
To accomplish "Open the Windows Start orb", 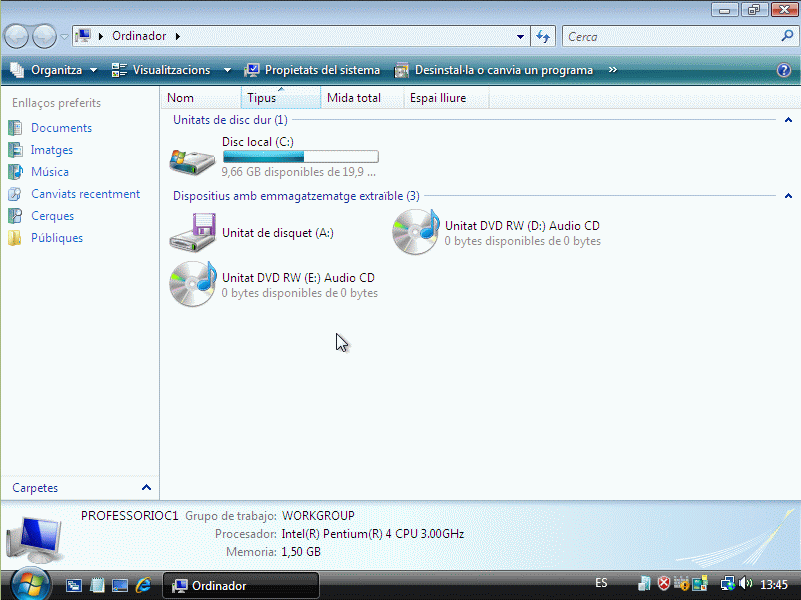I will click(x=28, y=583).
